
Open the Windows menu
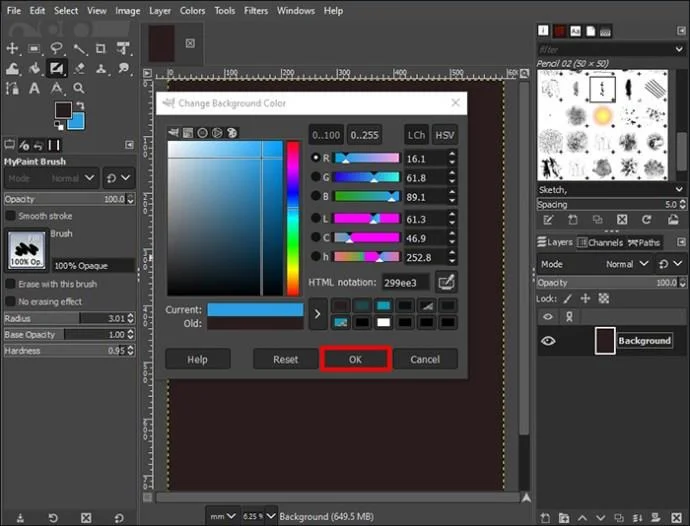[296, 11]
